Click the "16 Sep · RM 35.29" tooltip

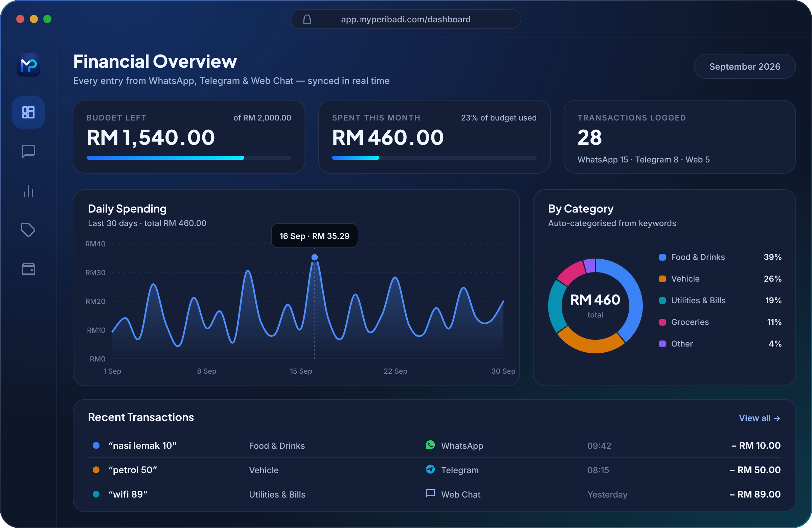click(x=315, y=236)
